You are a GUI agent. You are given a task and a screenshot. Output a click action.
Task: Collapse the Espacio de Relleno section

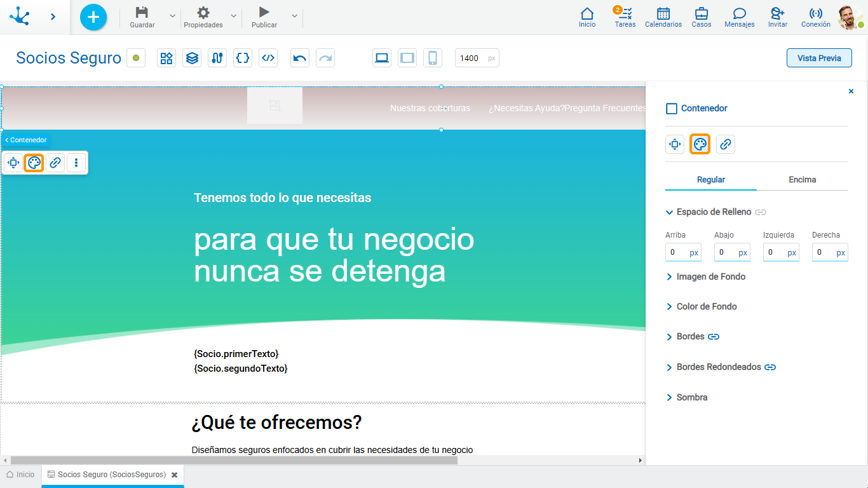coord(669,212)
